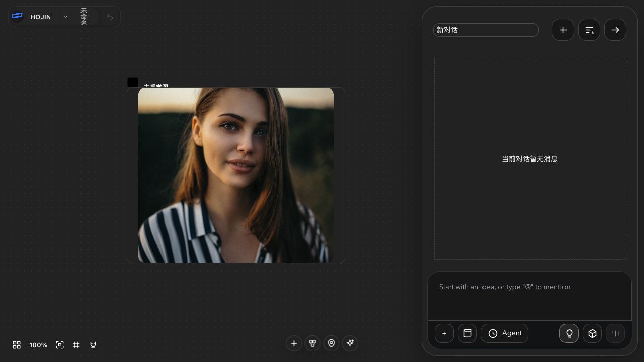Expand the dropdown chevron beside HOJIN
Viewport: 644px width, 362px height.
pos(66,17)
